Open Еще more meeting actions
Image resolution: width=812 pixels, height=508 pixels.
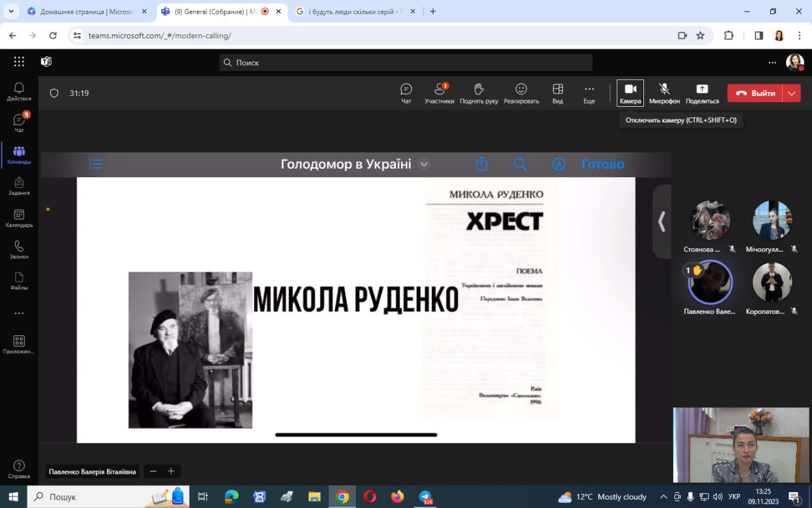(x=589, y=93)
